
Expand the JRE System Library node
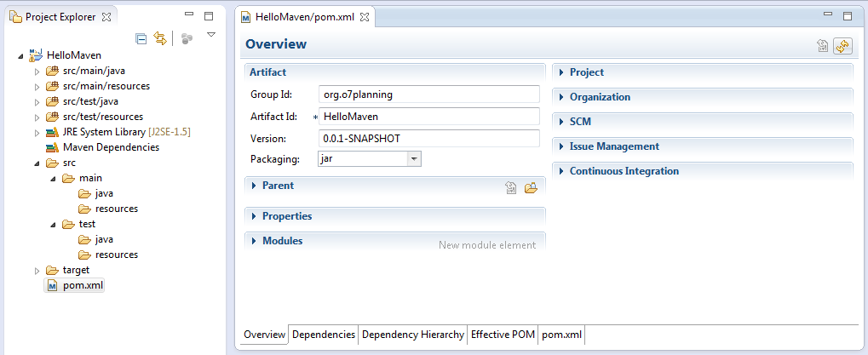point(37,133)
